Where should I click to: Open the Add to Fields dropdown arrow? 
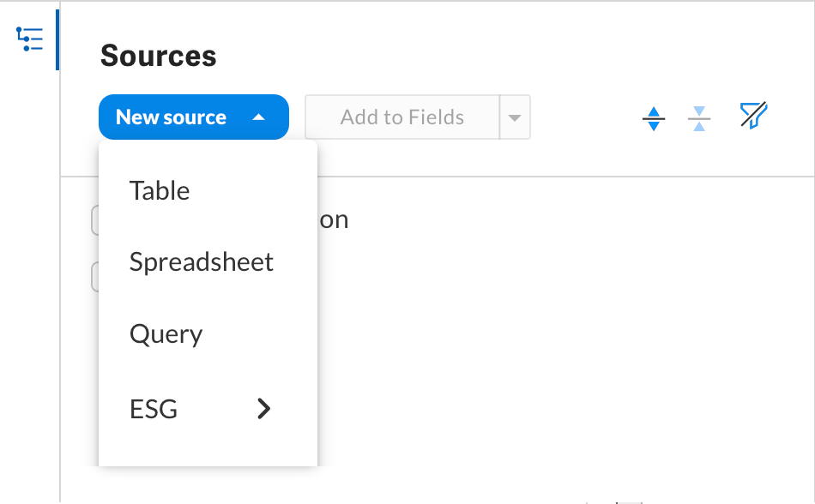click(x=515, y=117)
